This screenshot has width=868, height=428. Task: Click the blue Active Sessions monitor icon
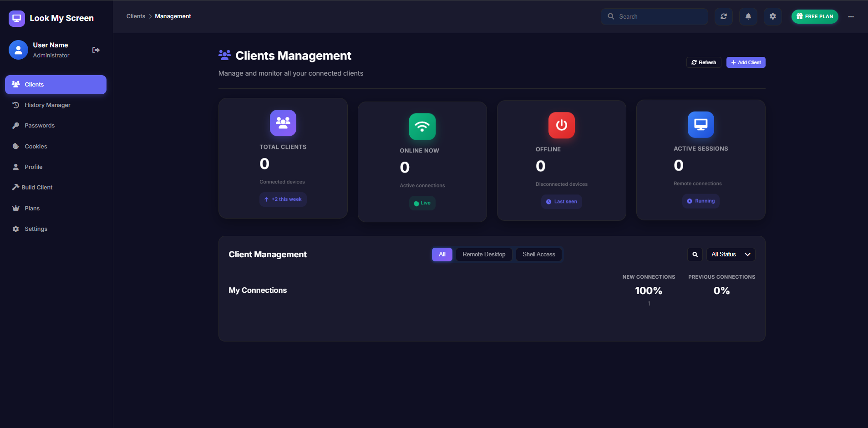700,124
